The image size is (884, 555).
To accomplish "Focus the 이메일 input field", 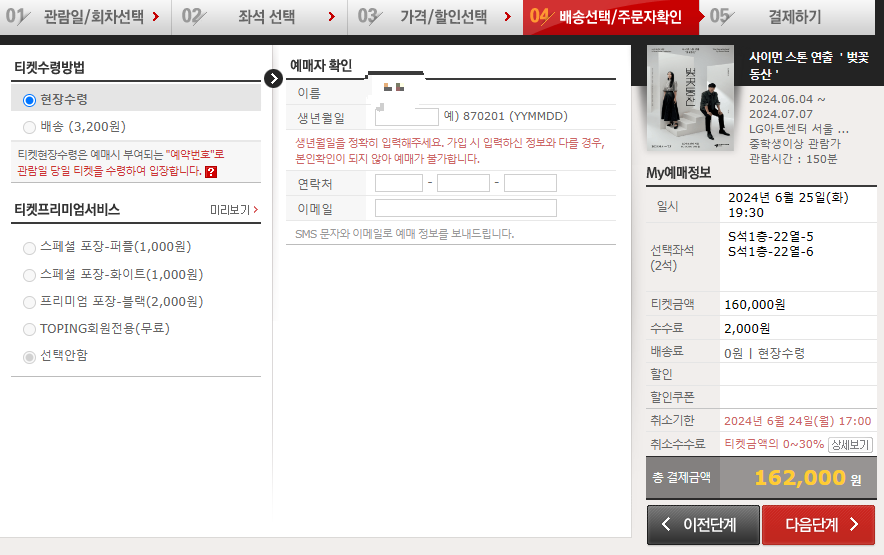I will click(x=466, y=208).
